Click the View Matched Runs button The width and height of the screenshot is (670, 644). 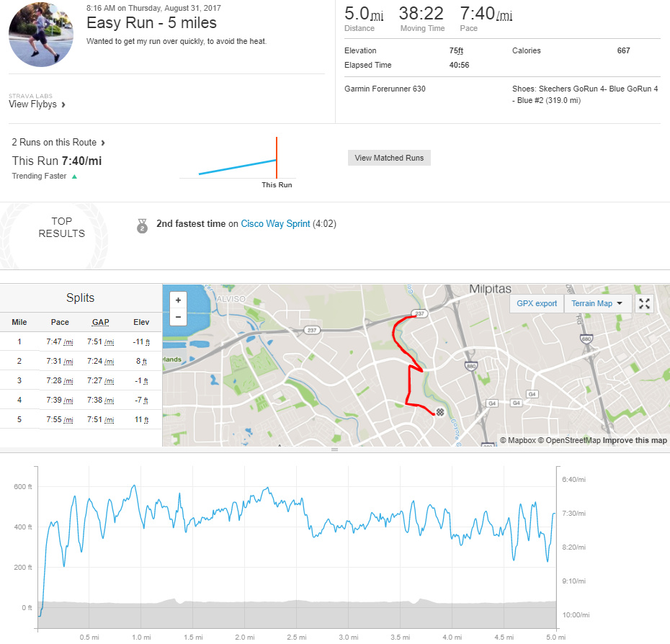(x=389, y=157)
